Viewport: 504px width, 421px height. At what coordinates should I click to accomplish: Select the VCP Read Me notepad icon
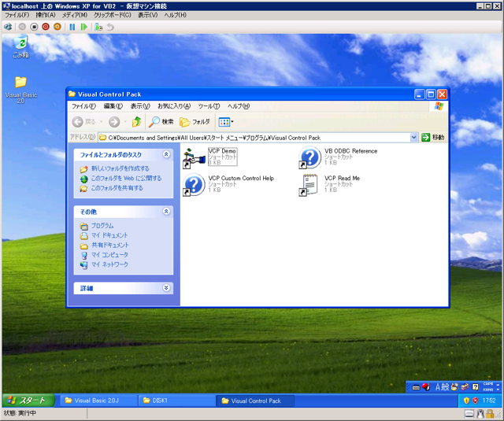(309, 185)
